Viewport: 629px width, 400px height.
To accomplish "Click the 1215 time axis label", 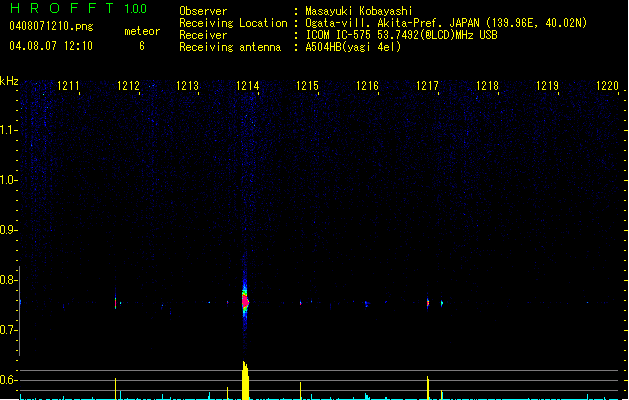I will coord(307,86).
